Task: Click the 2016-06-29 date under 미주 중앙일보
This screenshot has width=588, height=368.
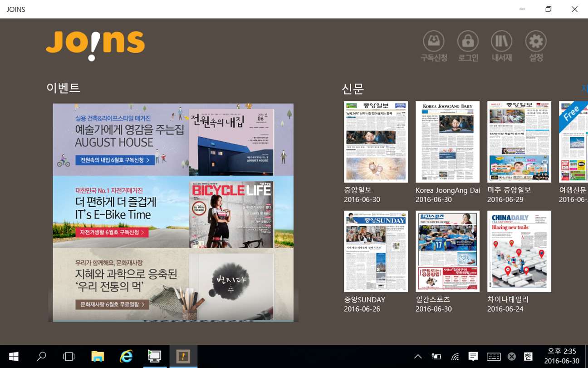Action: [505, 199]
